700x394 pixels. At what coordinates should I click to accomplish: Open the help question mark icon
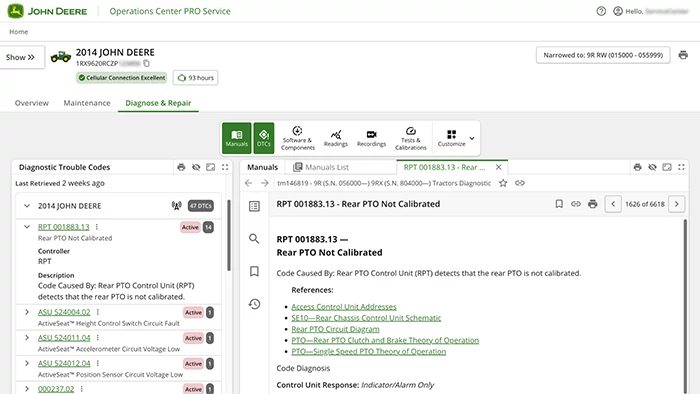coord(601,11)
